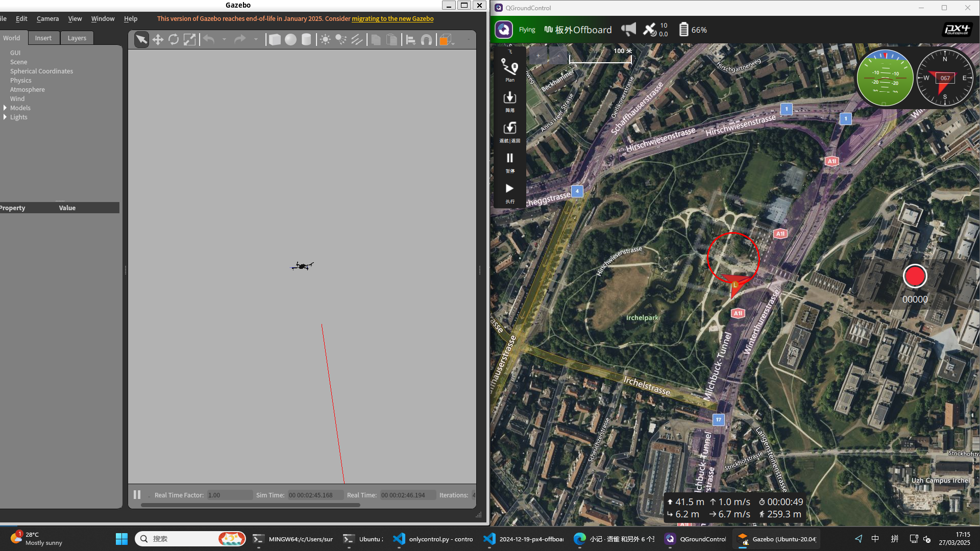Switch to the World tab
The height and width of the screenshot is (551, 980).
(12, 38)
